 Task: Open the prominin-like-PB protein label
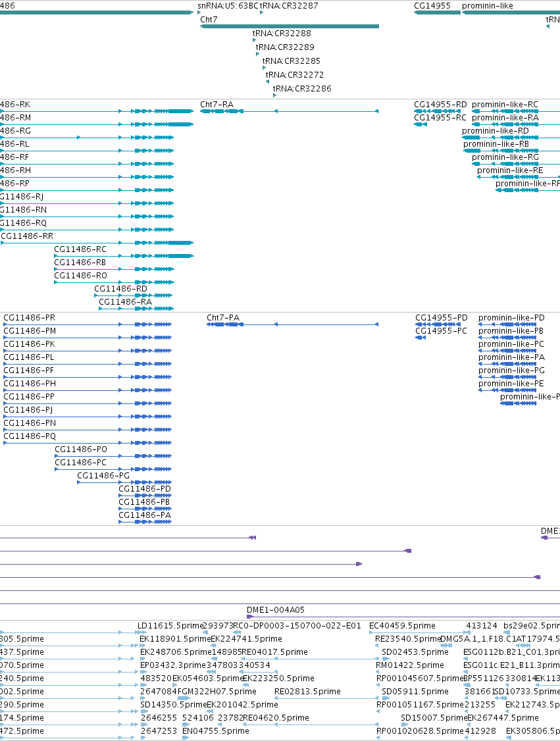[511, 331]
